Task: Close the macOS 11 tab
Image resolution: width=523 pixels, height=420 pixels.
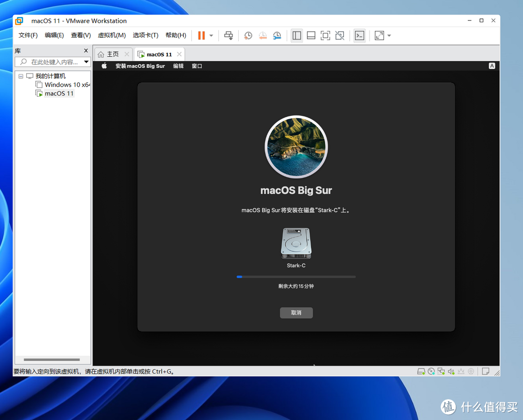Action: coord(179,54)
